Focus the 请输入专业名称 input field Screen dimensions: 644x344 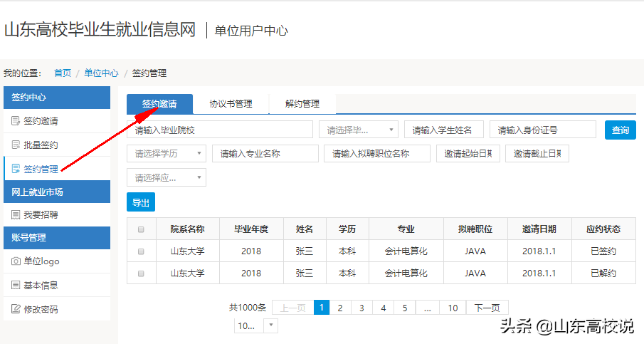(265, 154)
